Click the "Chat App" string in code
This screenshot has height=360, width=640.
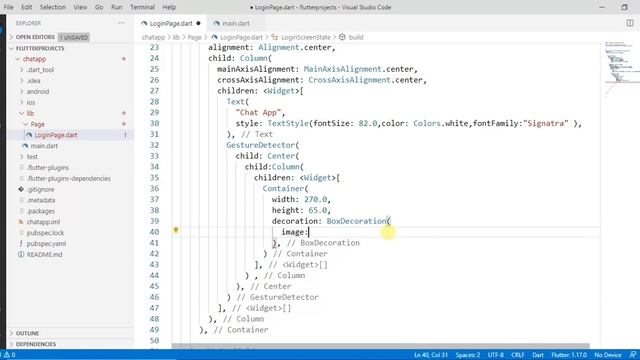pos(258,112)
